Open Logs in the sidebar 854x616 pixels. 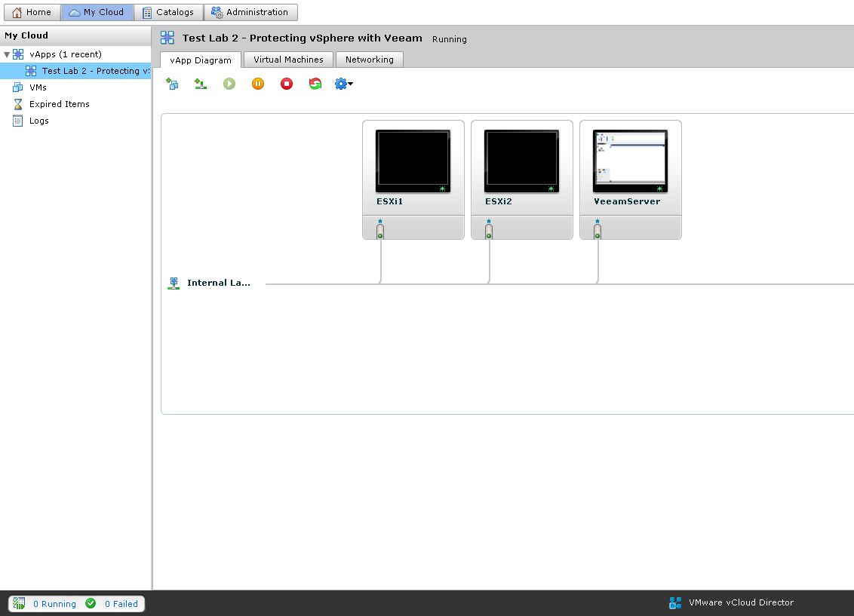click(x=38, y=121)
